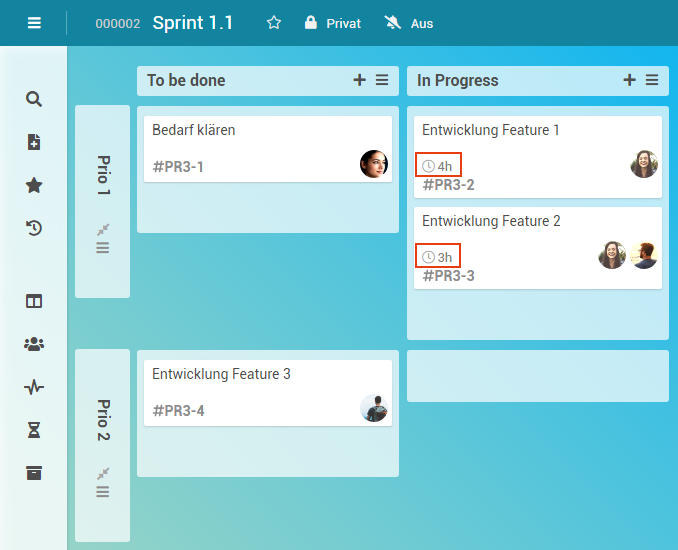Click the new document icon in sidebar
Image resolution: width=678 pixels, height=550 pixels.
[x=34, y=142]
